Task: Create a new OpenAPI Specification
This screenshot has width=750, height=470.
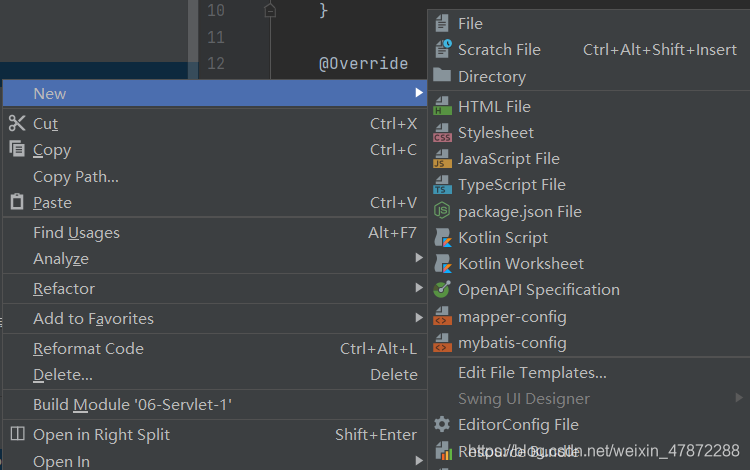Action: (589, 290)
